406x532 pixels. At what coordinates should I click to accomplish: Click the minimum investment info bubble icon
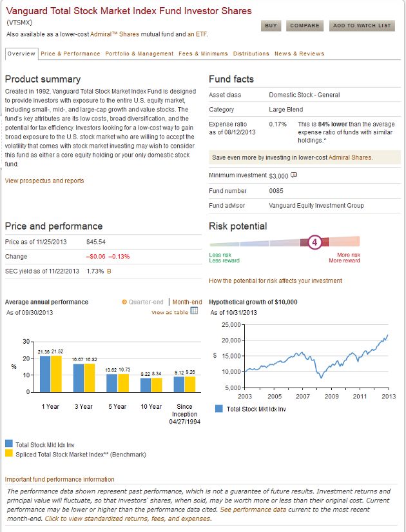[x=294, y=175]
